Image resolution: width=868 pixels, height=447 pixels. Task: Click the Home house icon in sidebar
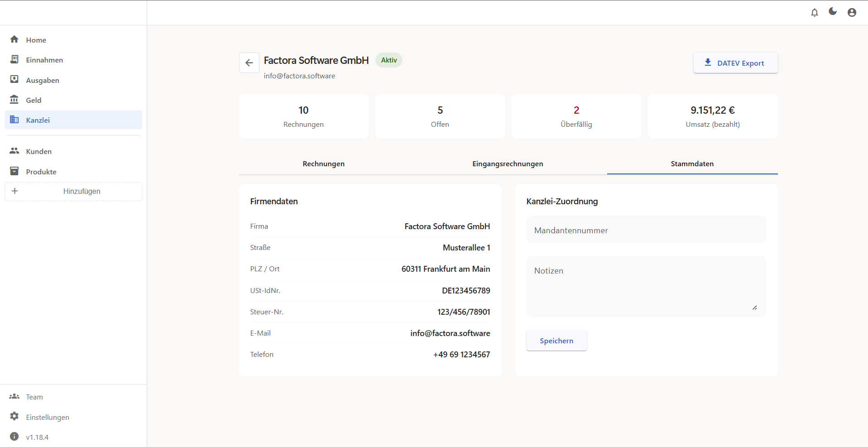(x=14, y=39)
